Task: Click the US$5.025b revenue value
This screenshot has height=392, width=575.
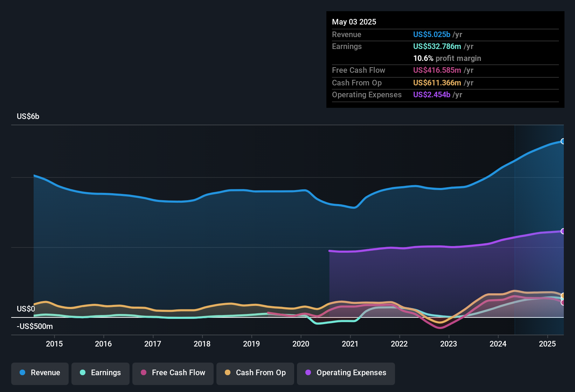Action: [x=432, y=35]
